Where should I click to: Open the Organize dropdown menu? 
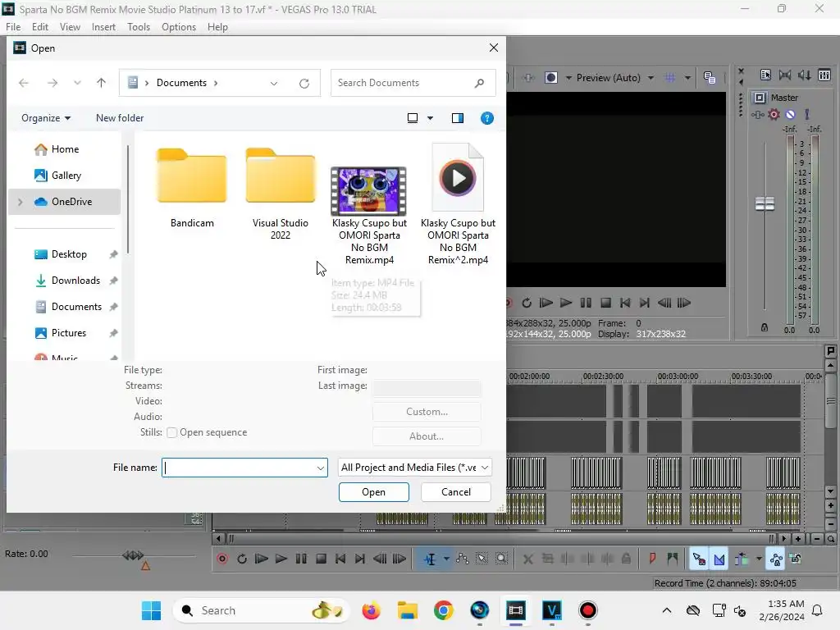46,118
